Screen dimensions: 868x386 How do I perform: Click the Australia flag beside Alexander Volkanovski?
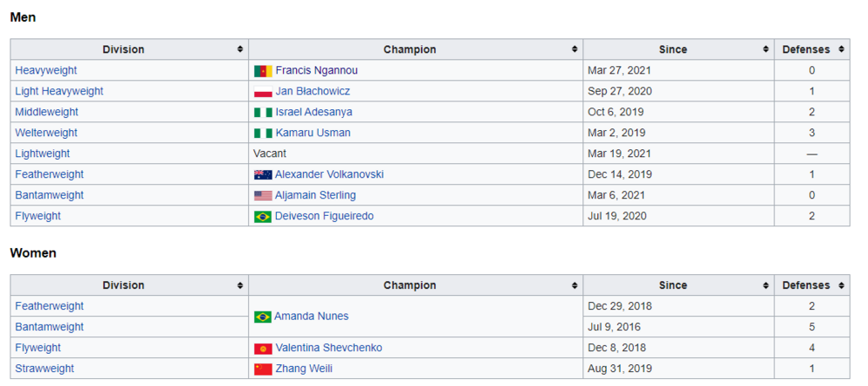click(262, 175)
